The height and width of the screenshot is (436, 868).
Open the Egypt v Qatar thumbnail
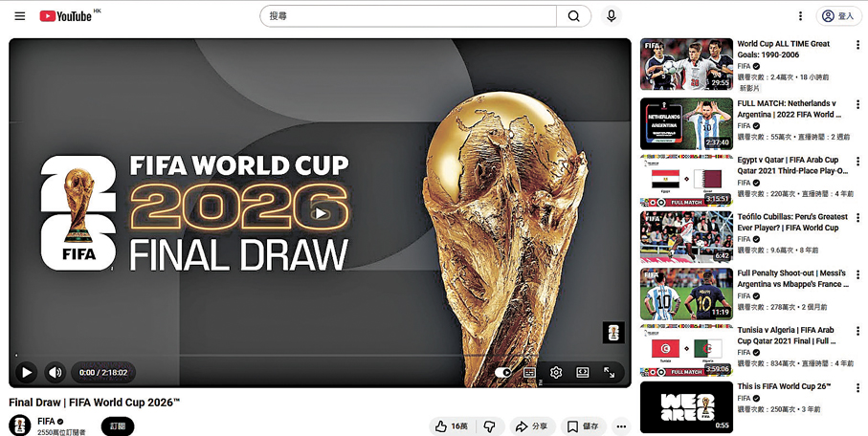(x=686, y=181)
